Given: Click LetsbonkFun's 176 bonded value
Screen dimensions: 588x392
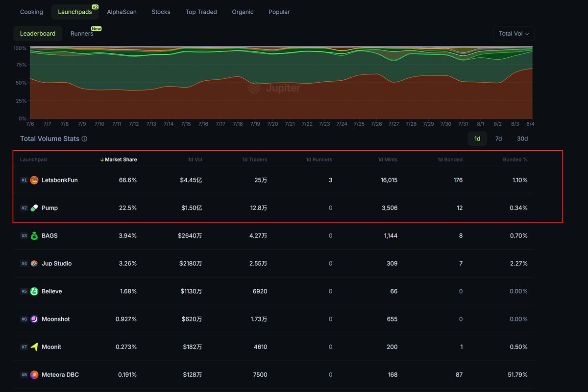Looking at the screenshot, I should 458,180.
